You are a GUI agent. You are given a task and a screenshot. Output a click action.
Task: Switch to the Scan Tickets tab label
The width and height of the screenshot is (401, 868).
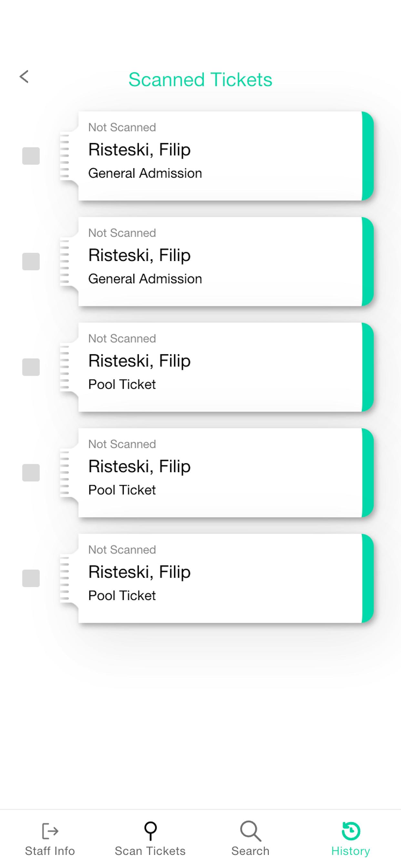(150, 851)
